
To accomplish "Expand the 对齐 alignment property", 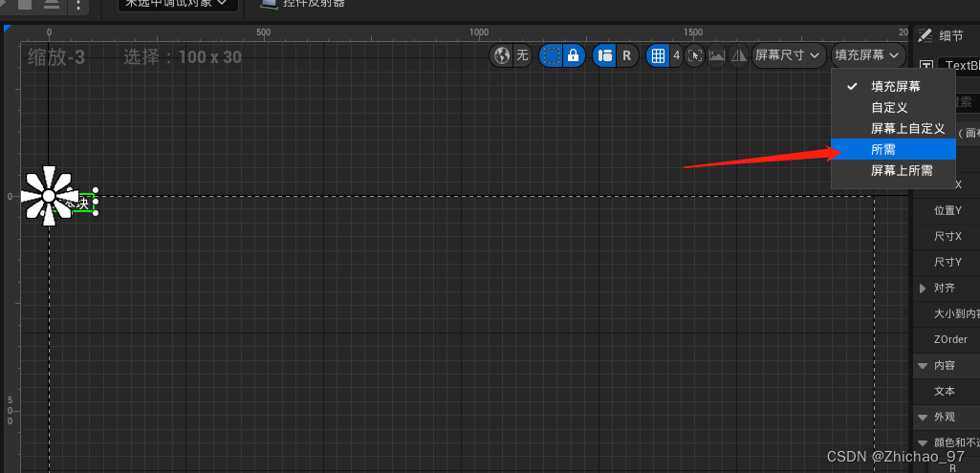I will (923, 288).
